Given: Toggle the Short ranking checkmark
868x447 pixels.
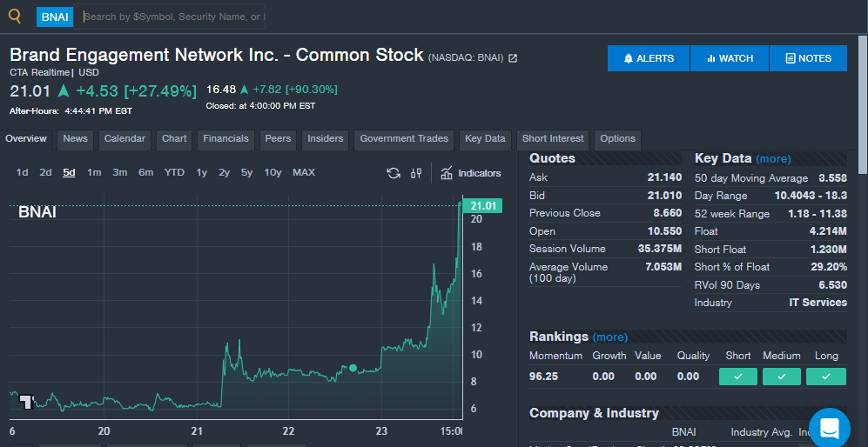Looking at the screenshot, I should (x=738, y=377).
